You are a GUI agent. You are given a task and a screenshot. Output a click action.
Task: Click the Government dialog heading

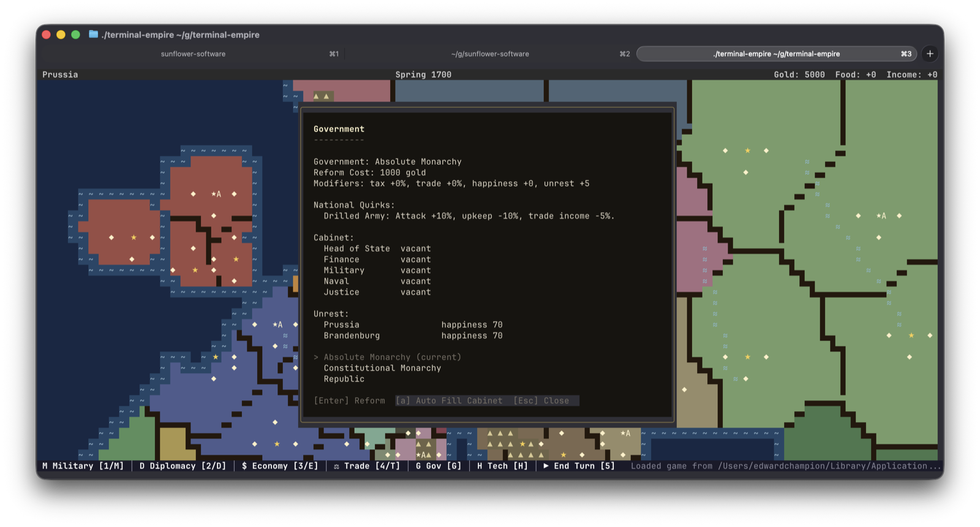[339, 129]
